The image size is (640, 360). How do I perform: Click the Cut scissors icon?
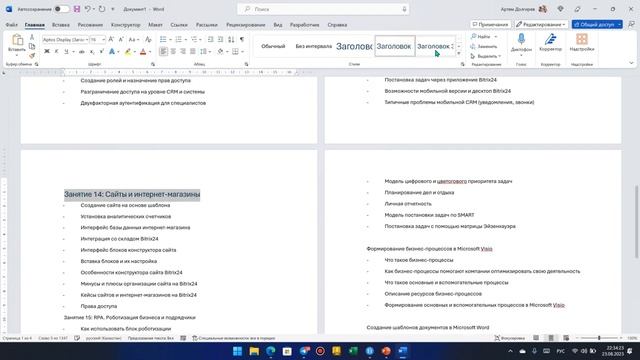pyautogui.click(x=32, y=38)
